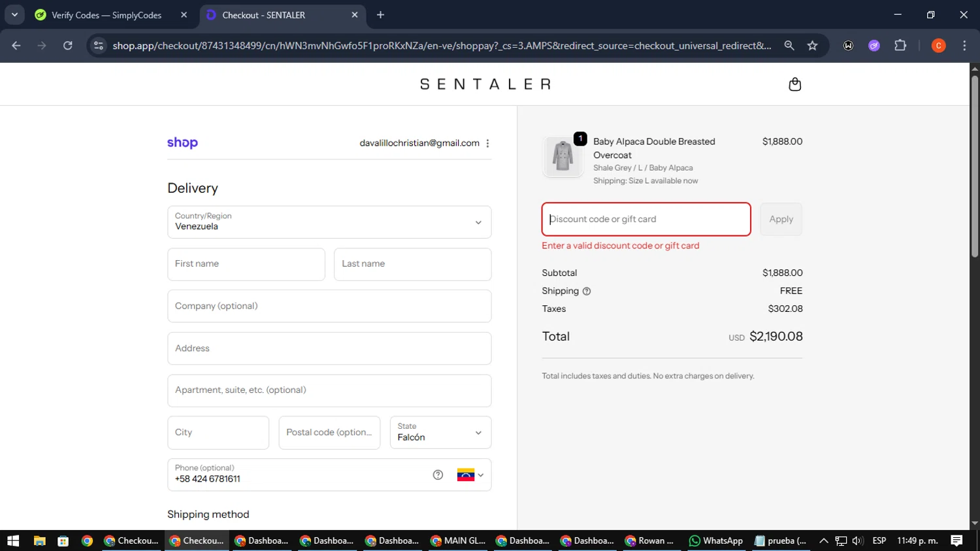The image size is (980, 551).
Task: Open the shopping bag cart icon
Action: click(794, 84)
